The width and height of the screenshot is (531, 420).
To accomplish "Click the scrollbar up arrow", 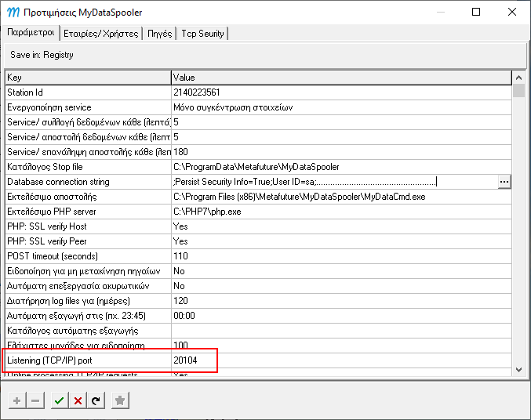I will (x=518, y=78).
